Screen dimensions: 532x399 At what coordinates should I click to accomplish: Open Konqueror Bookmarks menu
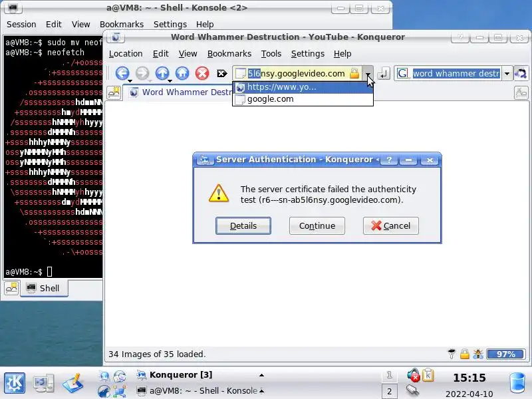pyautogui.click(x=229, y=54)
